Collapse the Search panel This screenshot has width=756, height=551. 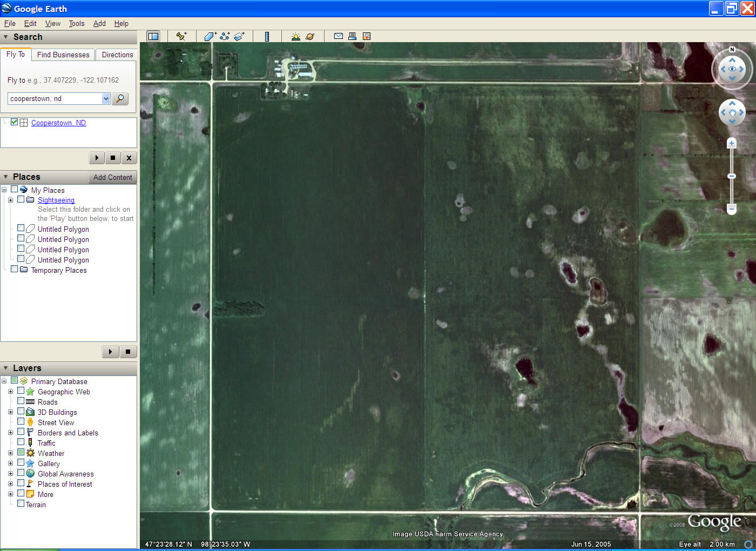(6, 37)
